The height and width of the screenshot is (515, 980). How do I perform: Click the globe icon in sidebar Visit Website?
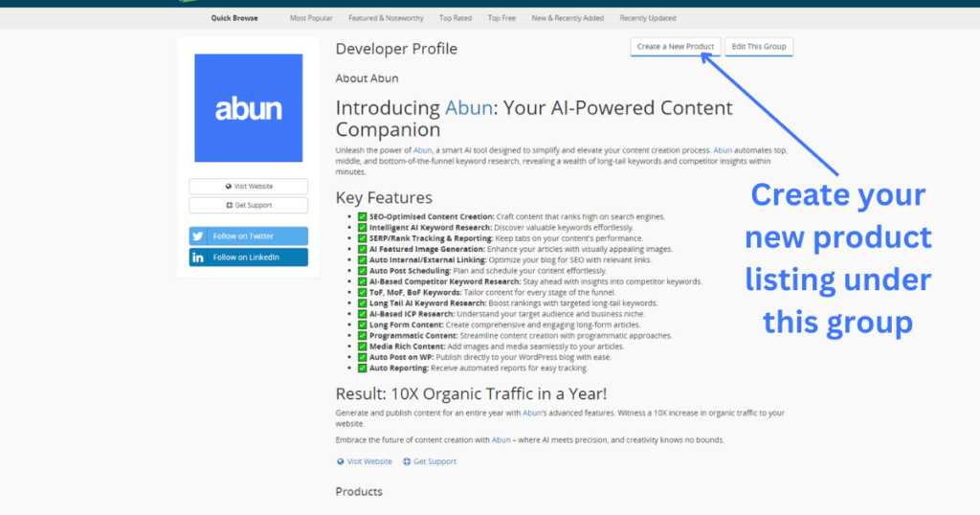pyautogui.click(x=228, y=187)
